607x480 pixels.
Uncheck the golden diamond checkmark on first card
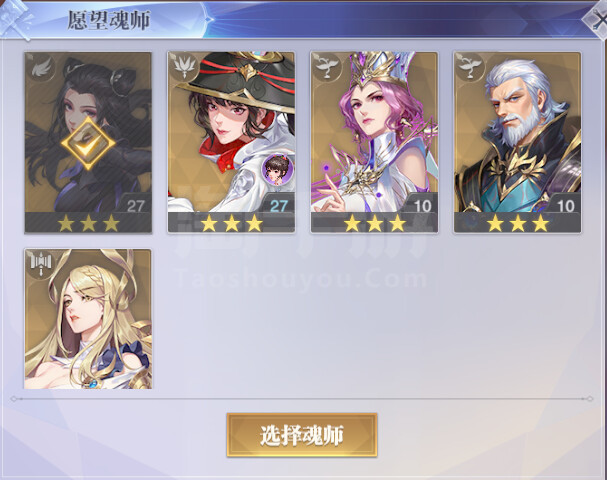[x=88, y=144]
